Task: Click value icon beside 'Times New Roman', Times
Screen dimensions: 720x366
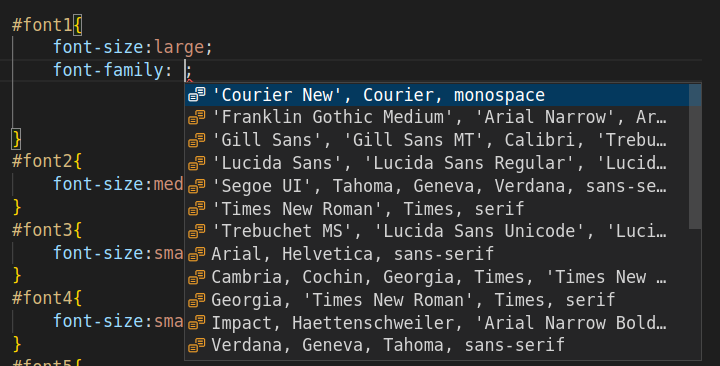Action: pyautogui.click(x=197, y=209)
